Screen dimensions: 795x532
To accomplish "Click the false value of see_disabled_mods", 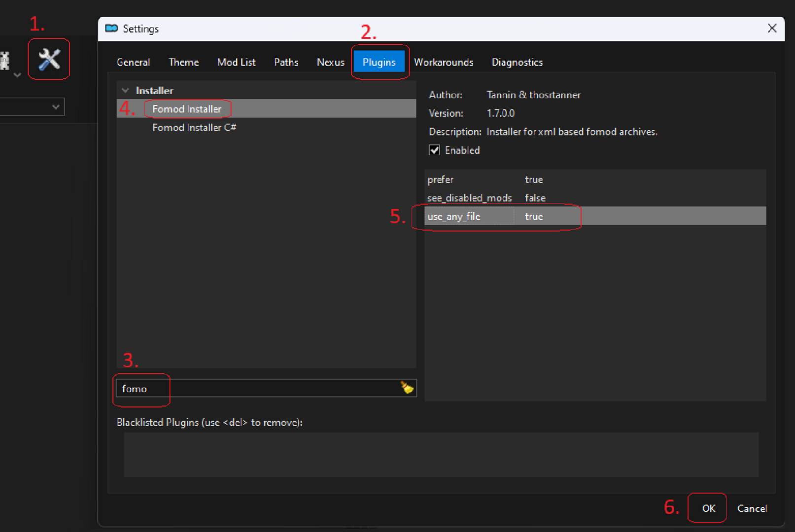I will 535,198.
